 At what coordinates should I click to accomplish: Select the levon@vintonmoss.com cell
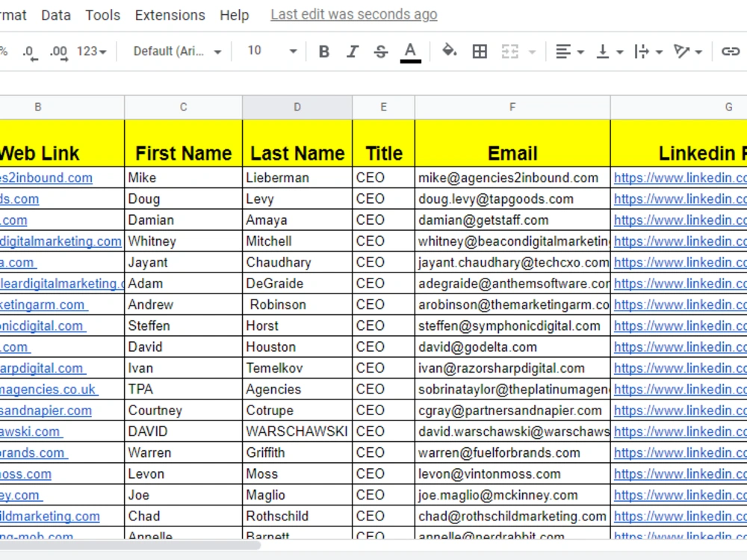click(512, 474)
